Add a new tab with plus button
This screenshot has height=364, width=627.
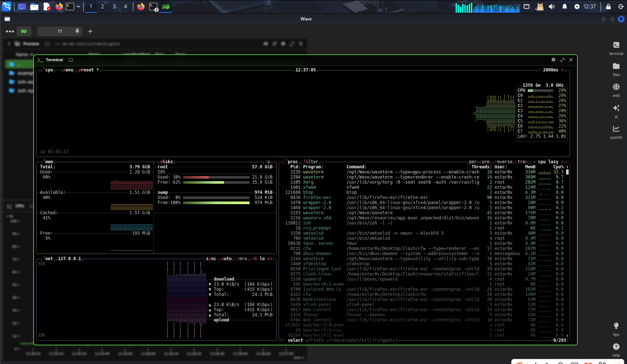90,31
